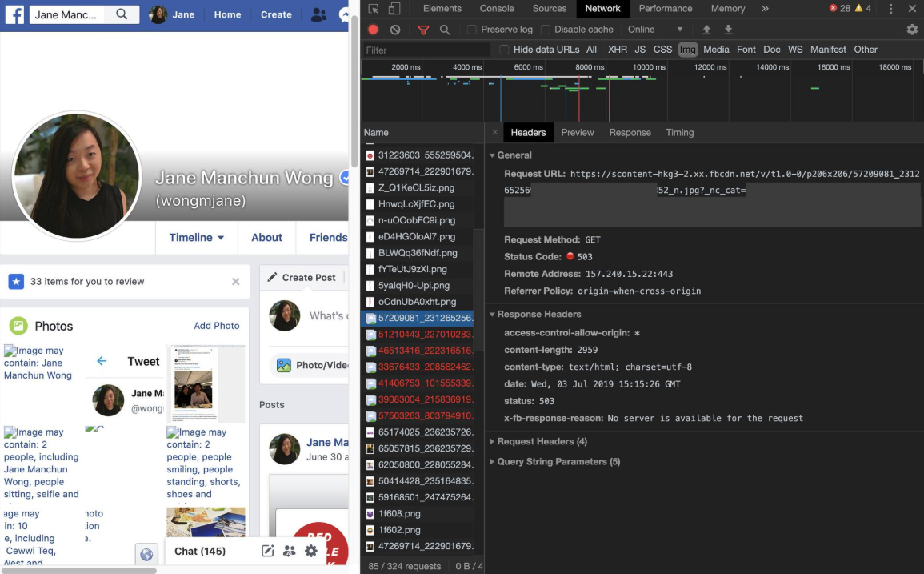Click back arrow beside Tweet

(x=102, y=361)
